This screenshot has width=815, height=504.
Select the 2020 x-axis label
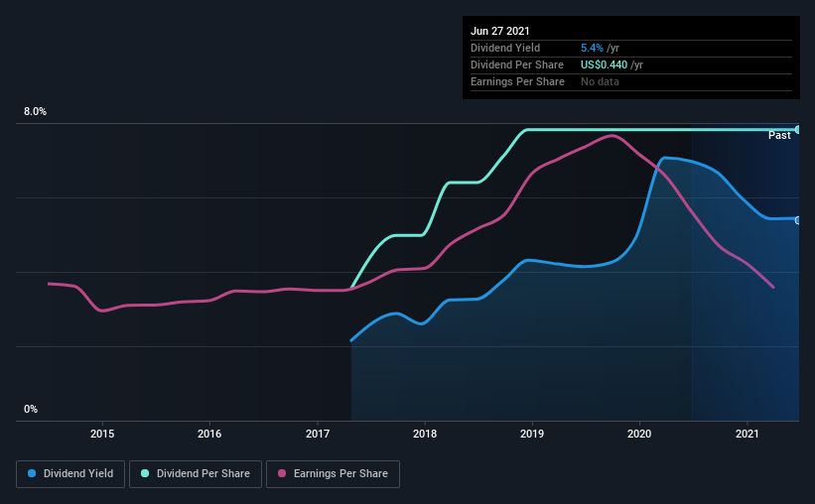[x=639, y=434]
